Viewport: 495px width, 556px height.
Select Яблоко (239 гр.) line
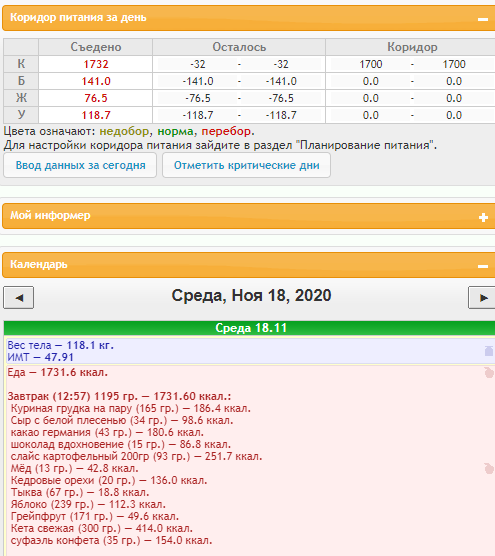[88, 504]
